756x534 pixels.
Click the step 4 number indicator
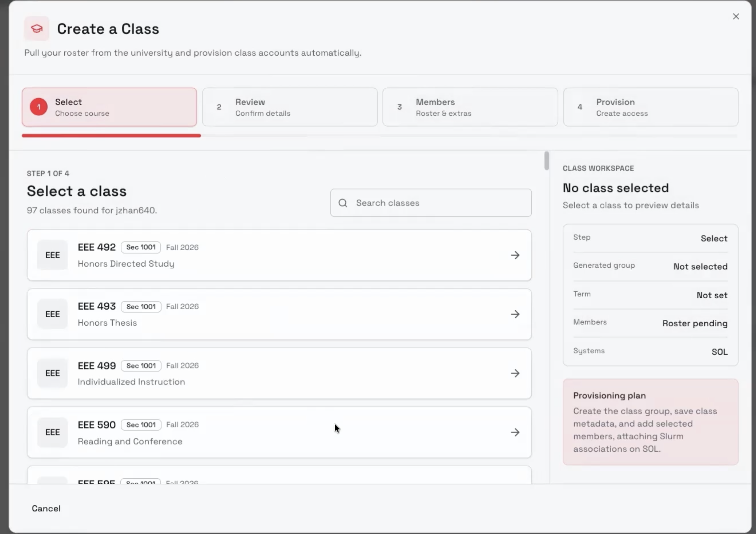[580, 107]
